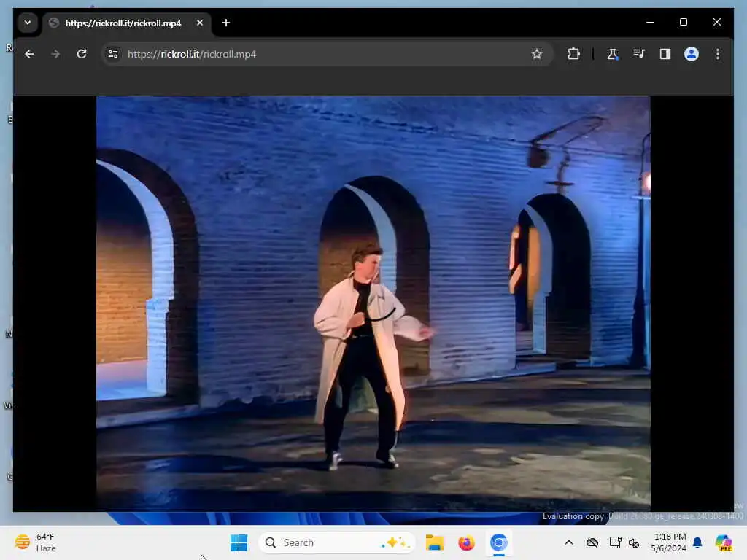Viewport: 747px width, 560px height.
Task: Show hidden system tray icons
Action: [569, 542]
